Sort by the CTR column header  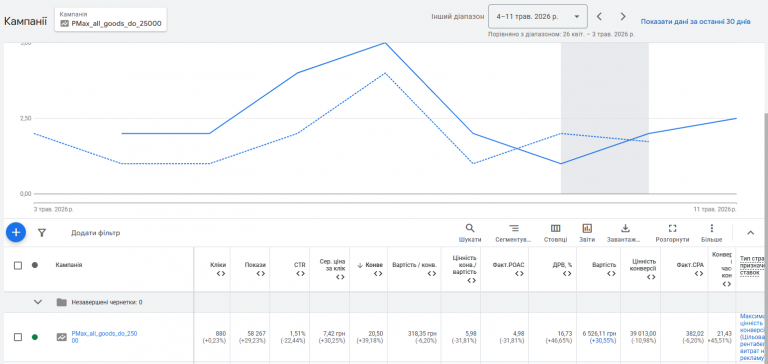(300, 265)
